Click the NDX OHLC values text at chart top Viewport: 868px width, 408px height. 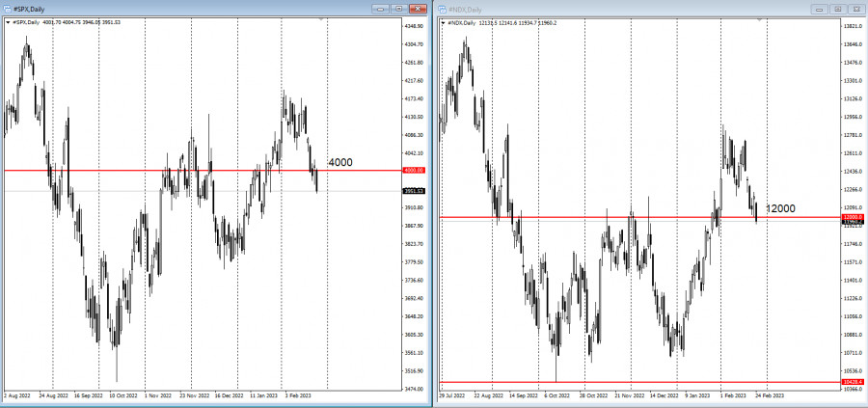pos(517,23)
